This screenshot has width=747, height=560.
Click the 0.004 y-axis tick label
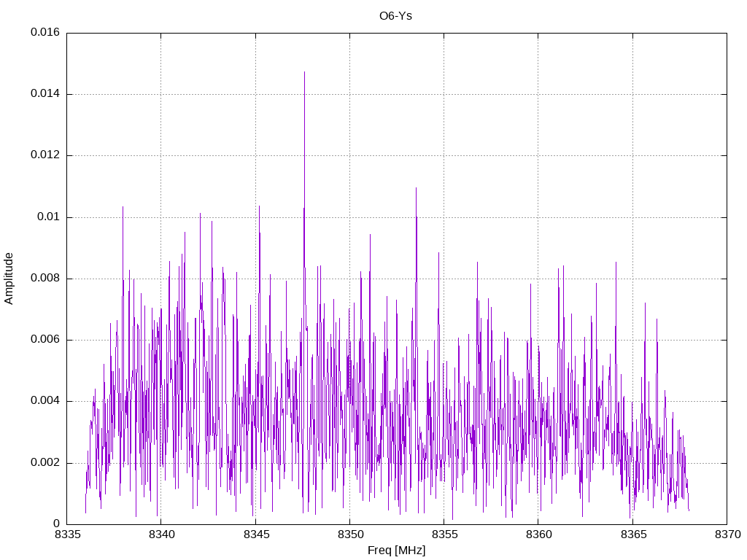point(45,401)
